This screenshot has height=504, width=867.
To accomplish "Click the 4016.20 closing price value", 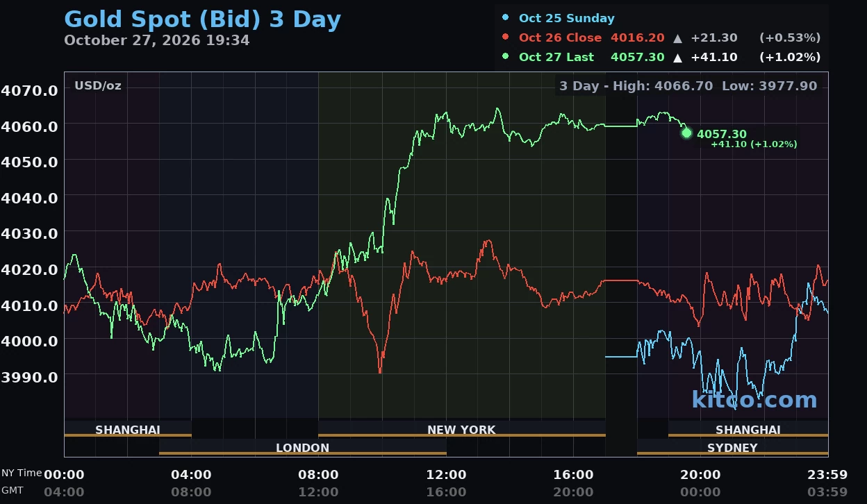I will [638, 37].
